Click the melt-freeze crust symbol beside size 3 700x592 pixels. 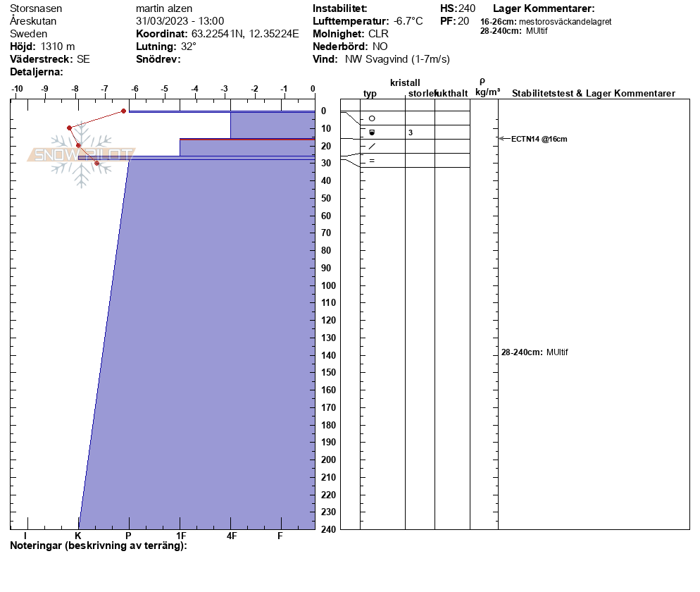coord(372,132)
